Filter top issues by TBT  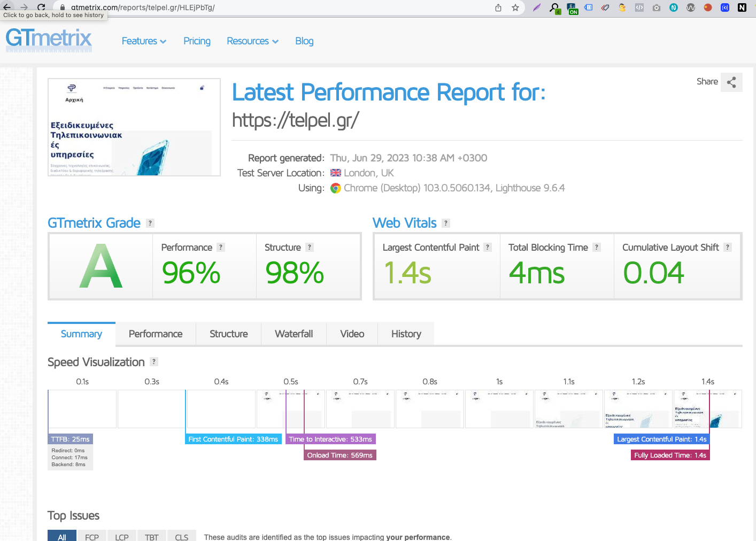pyautogui.click(x=152, y=536)
